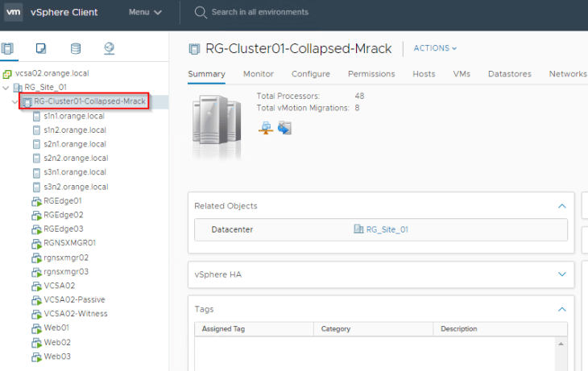This screenshot has width=588, height=371.
Task: Select RG-Cluster01-Collapsed-Mrack in the tree
Action: (x=89, y=101)
